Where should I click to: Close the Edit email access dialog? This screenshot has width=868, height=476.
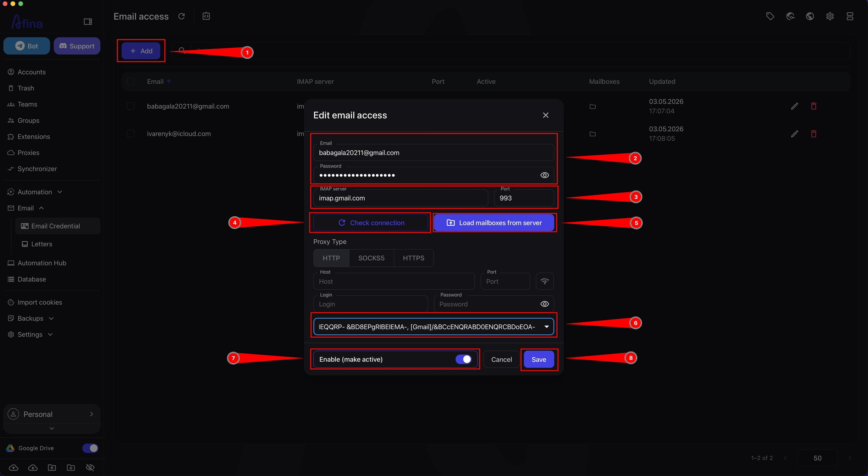[545, 115]
